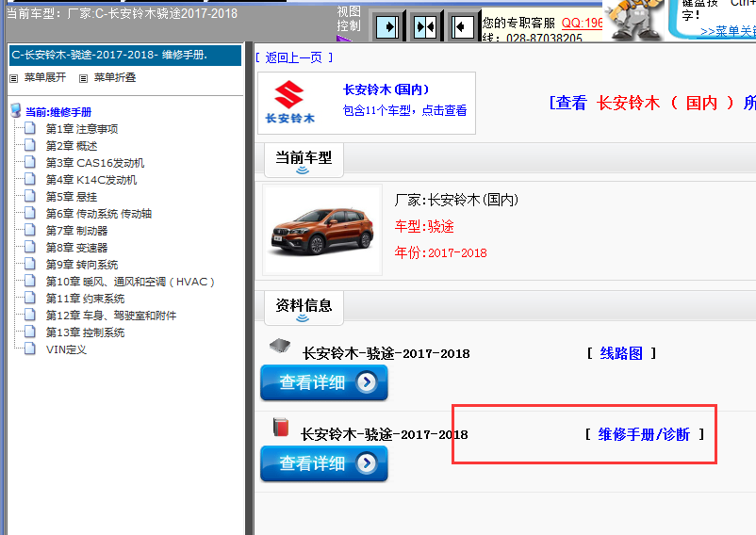This screenshot has height=535, width=756.
Task: Click the 维修手册/诊断 link
Action: tap(644, 434)
